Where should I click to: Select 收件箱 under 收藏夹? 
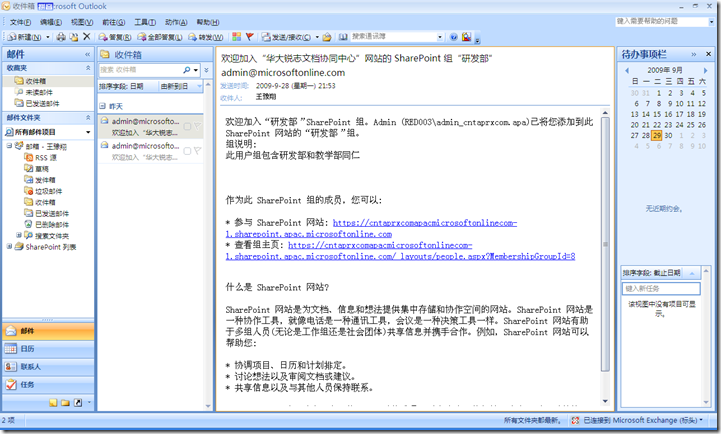pos(31,81)
